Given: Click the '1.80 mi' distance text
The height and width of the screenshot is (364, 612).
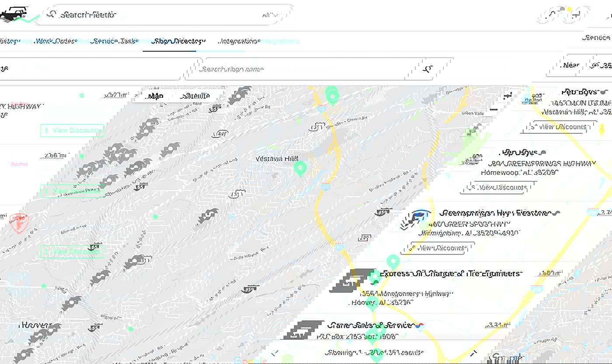Looking at the screenshot, I should point(550,273).
